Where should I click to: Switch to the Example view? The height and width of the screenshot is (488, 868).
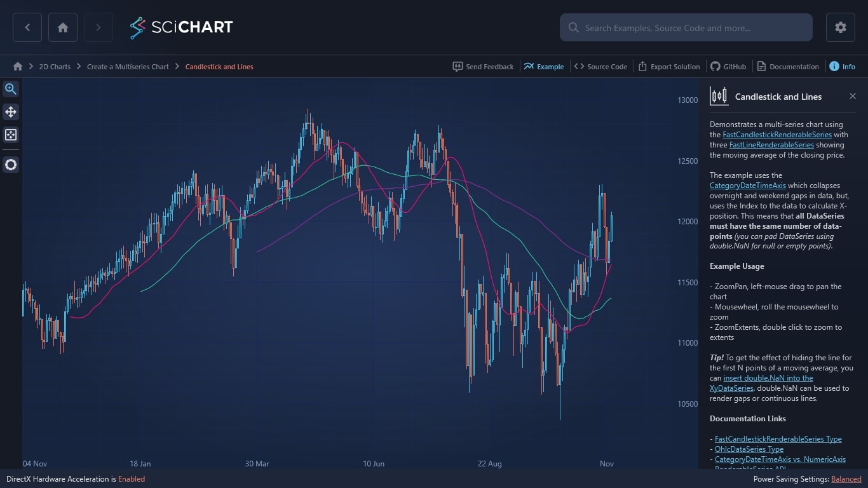[x=544, y=66]
